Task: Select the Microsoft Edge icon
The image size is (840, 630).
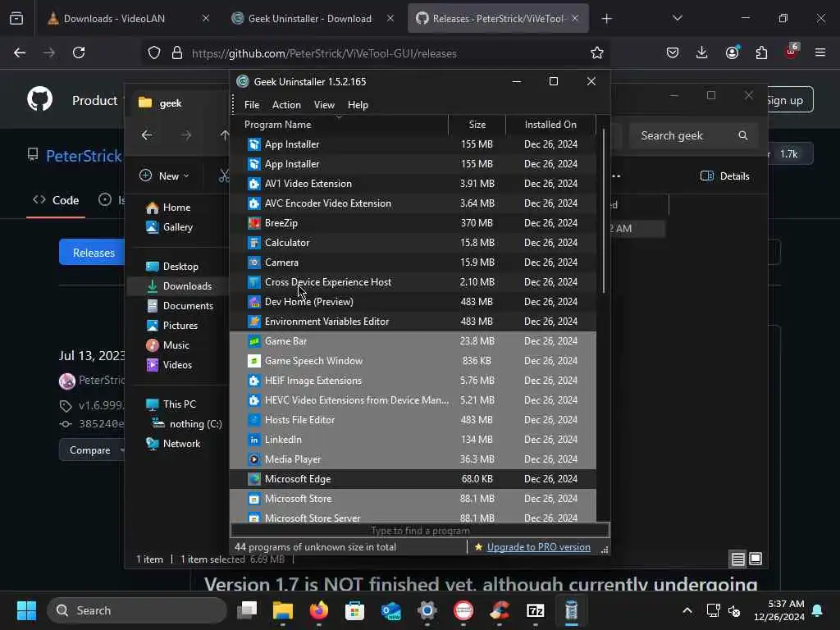Action: pyautogui.click(x=254, y=479)
